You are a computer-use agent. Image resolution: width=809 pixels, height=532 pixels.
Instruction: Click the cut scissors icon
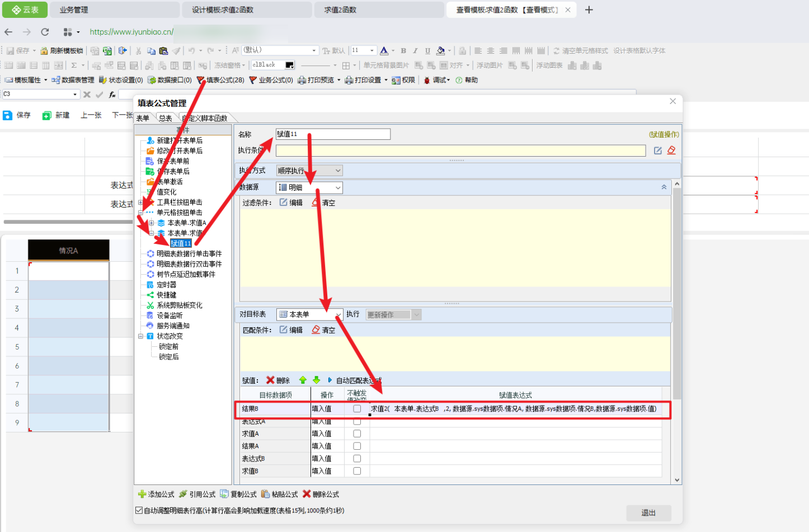138,50
